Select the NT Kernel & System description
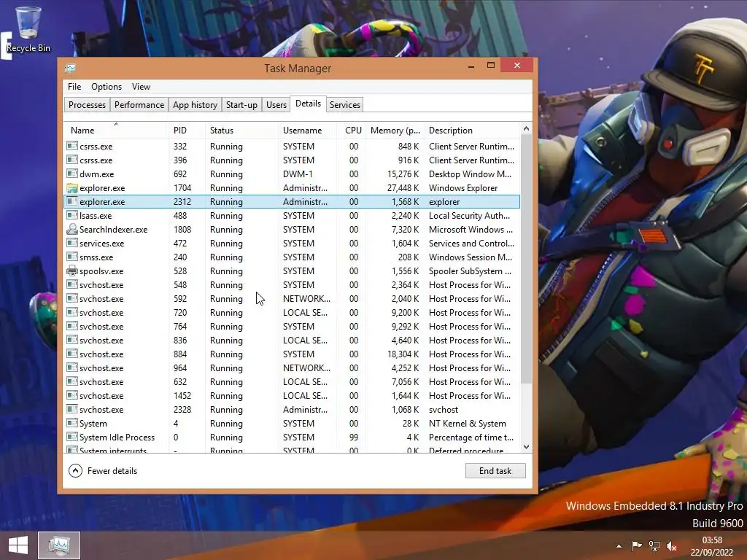 468,424
